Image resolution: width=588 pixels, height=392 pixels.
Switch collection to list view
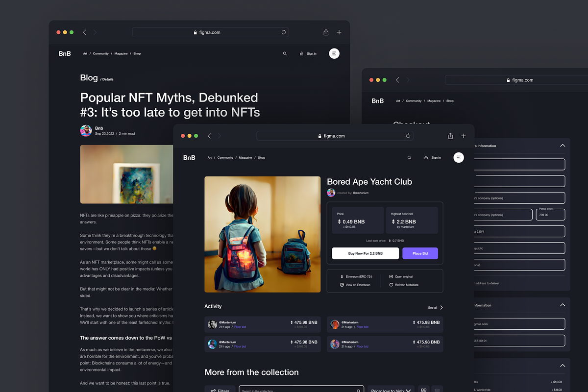tap(438, 390)
